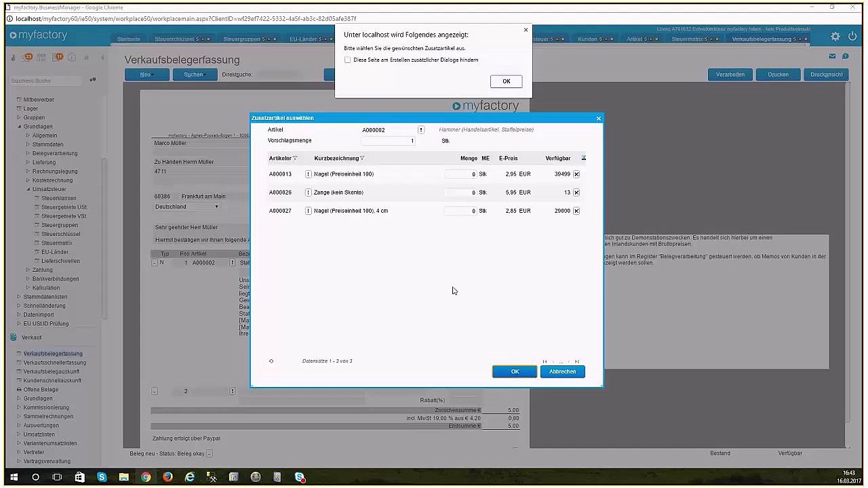Open info icon next to Artikel A000002
Image resolution: width=868 pixels, height=488 pixels.
[420, 129]
